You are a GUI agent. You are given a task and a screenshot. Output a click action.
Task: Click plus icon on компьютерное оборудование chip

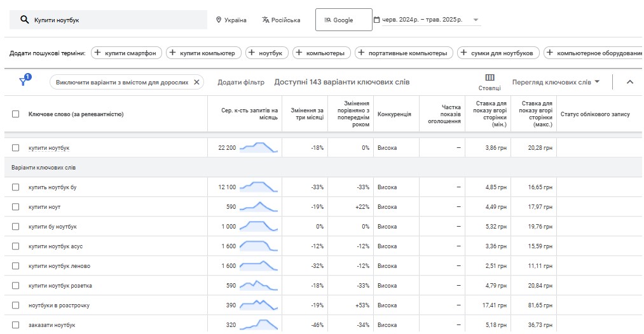coord(550,53)
